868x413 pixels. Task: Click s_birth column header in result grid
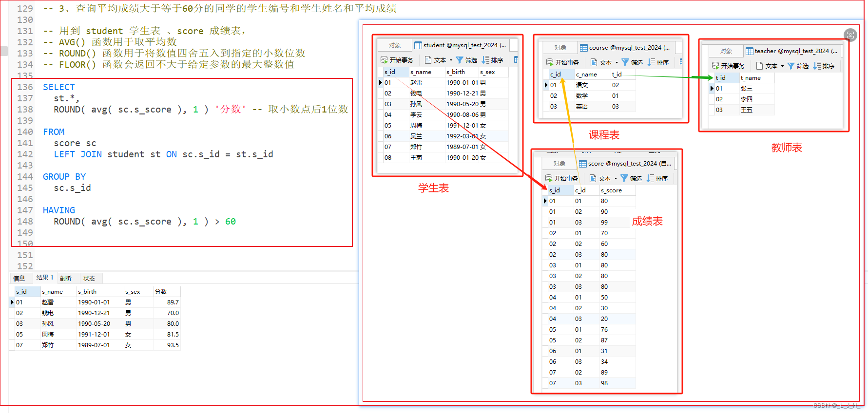pos(100,291)
